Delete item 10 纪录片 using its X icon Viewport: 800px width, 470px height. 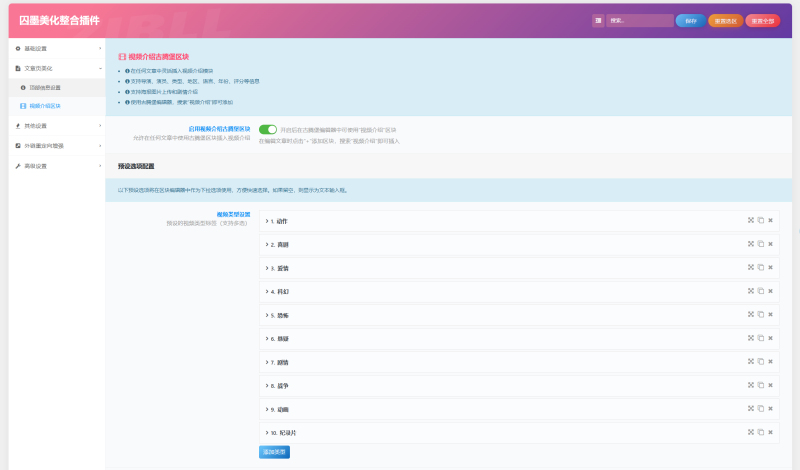[x=770, y=432]
